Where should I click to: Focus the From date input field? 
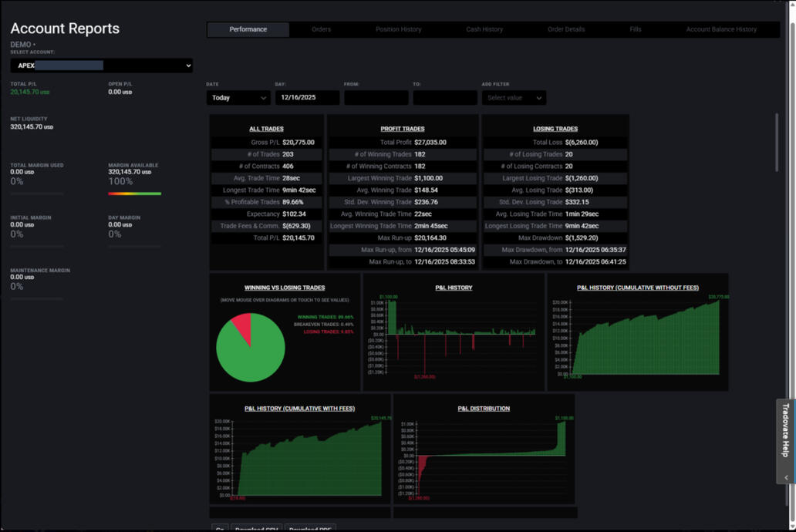(x=376, y=98)
